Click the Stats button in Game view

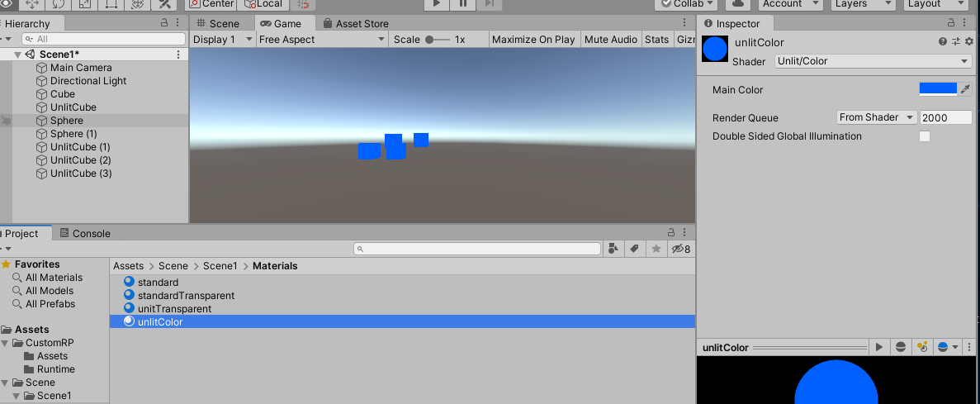[x=656, y=40]
